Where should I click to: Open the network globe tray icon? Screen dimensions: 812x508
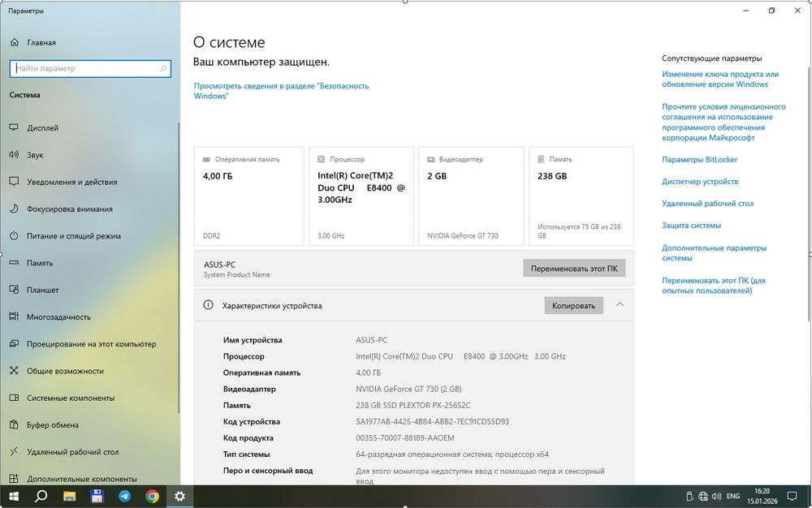tap(702, 496)
